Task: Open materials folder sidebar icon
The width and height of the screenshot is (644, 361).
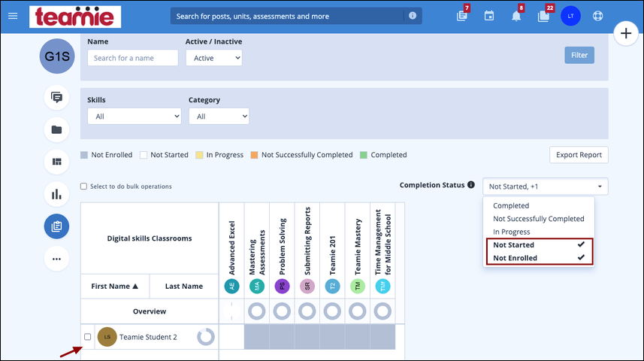Action: (x=56, y=129)
